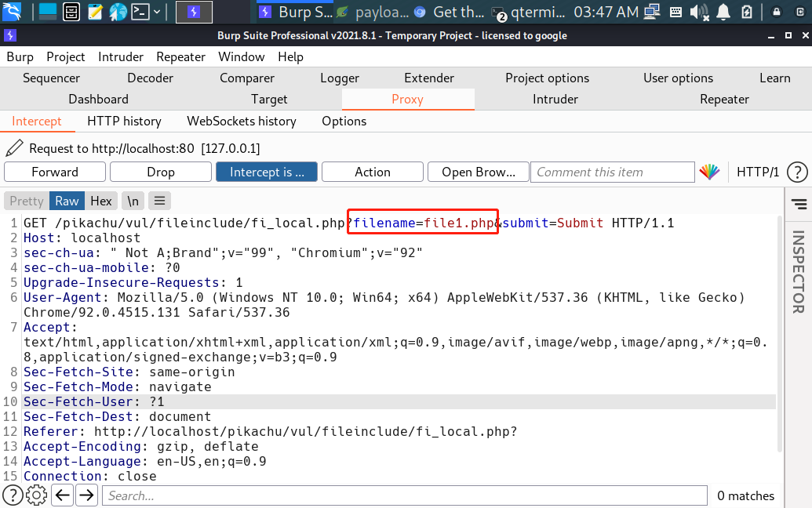Switch to the qtermi... taskbar entry

[528, 12]
